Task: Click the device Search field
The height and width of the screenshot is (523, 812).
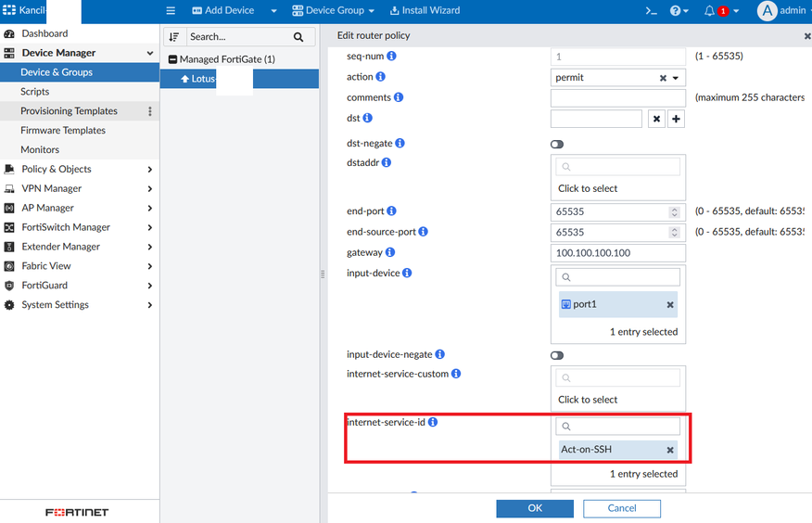Action: coord(238,37)
